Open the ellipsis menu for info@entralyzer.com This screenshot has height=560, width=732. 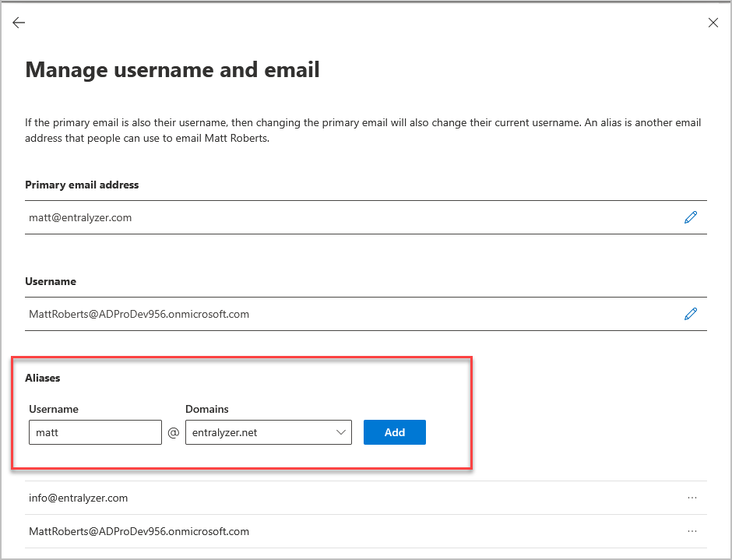coord(692,497)
